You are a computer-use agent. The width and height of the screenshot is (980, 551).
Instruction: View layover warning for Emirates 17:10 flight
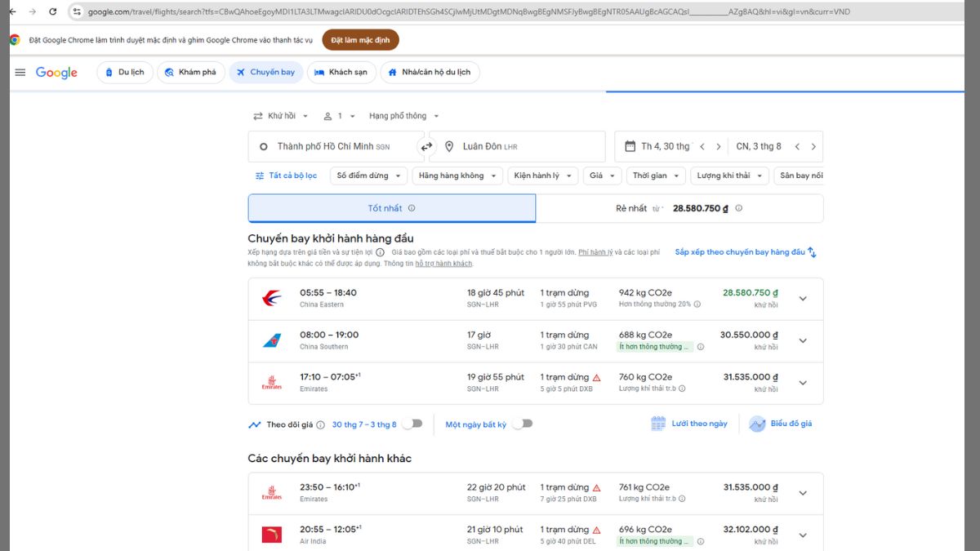point(597,378)
